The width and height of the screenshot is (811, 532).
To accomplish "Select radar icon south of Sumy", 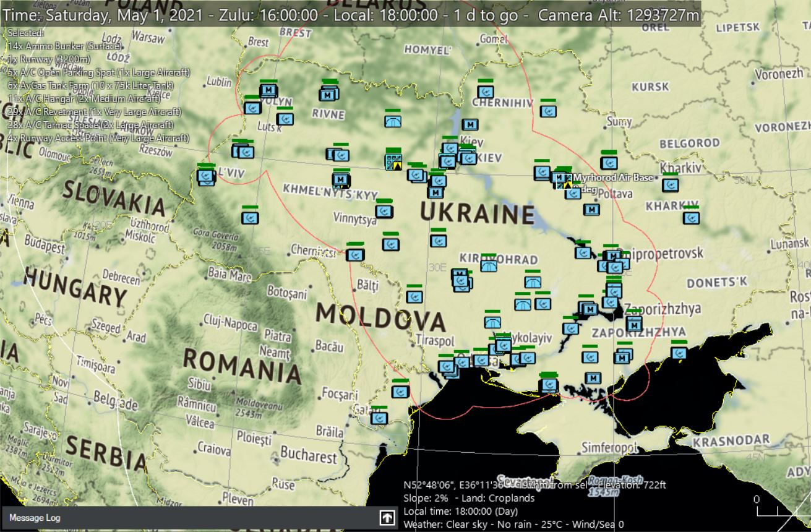I will pos(609,162).
